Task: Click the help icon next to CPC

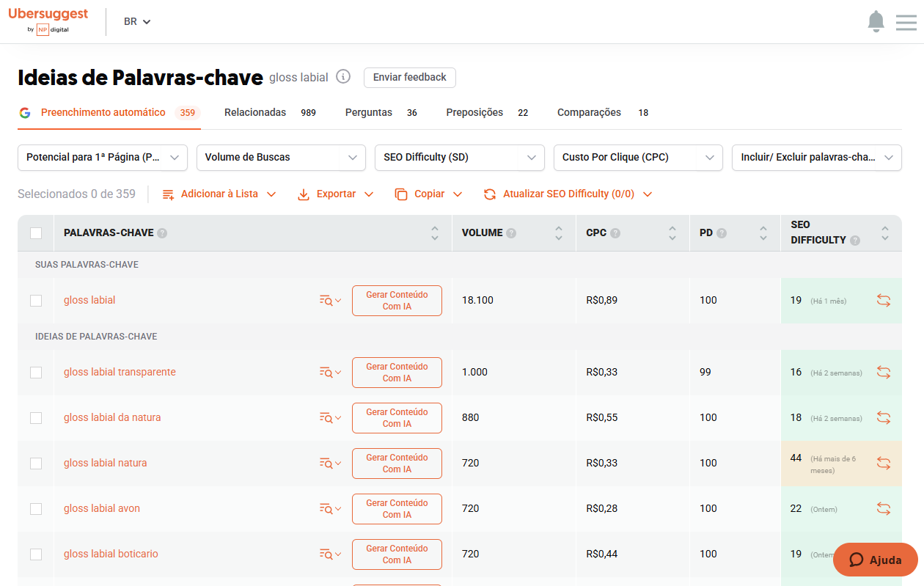Action: tap(615, 233)
